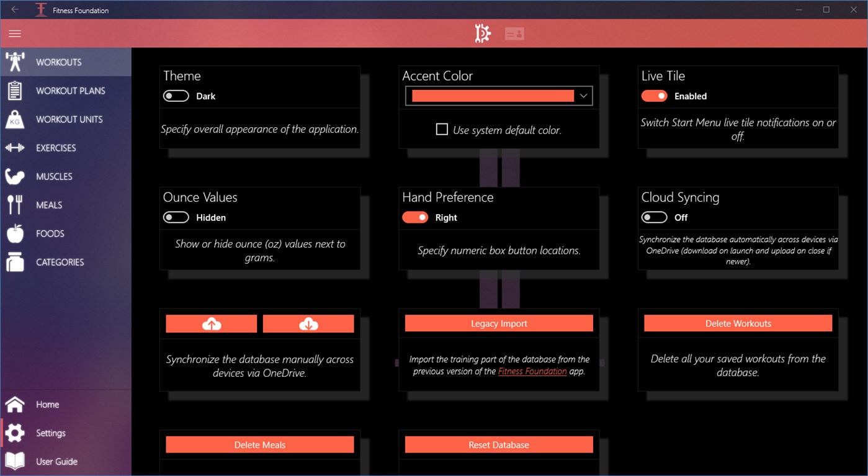Toggle the Dark theme switch
The height and width of the screenshot is (476, 868).
point(176,96)
